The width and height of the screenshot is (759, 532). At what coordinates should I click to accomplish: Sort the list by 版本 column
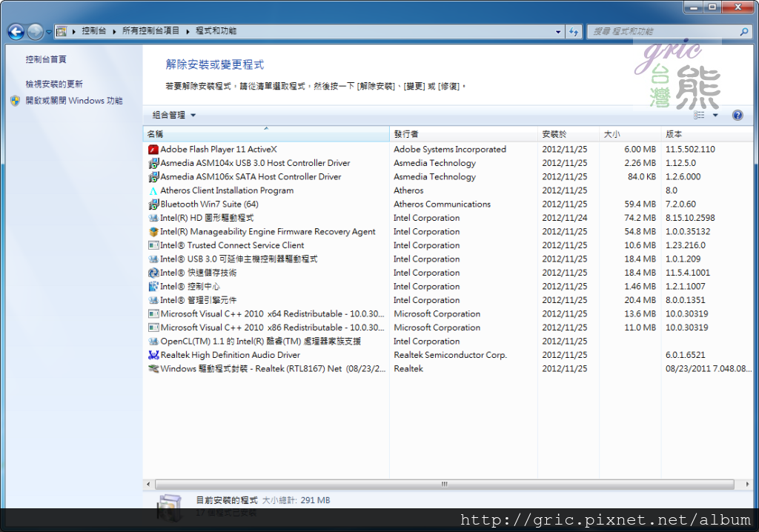tap(707, 134)
